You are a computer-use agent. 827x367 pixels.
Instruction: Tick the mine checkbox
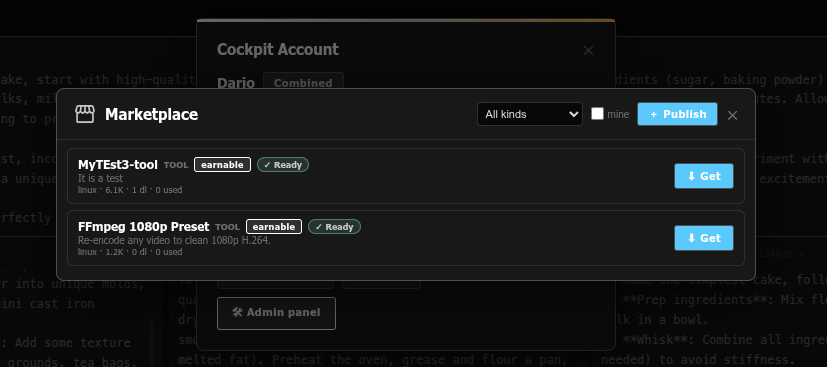tap(597, 113)
